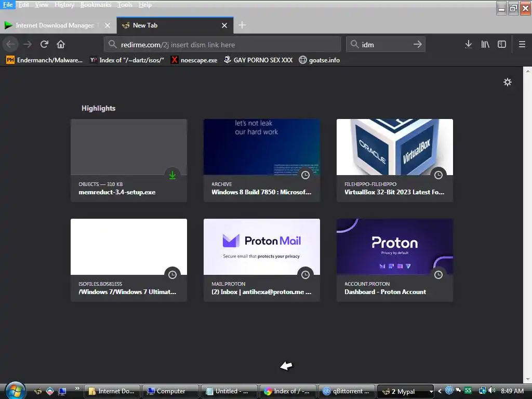
Task: Click the go arrow in search box
Action: point(418,45)
